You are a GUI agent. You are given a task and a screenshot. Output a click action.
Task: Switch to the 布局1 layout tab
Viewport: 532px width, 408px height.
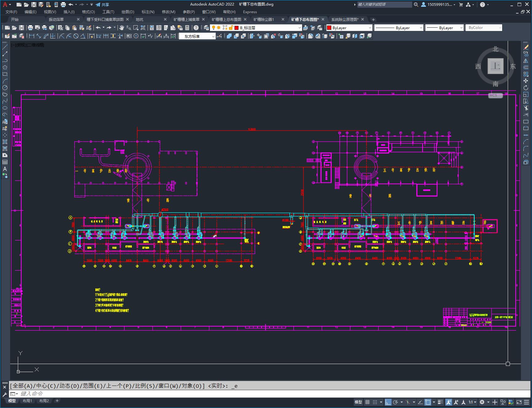tap(27, 401)
